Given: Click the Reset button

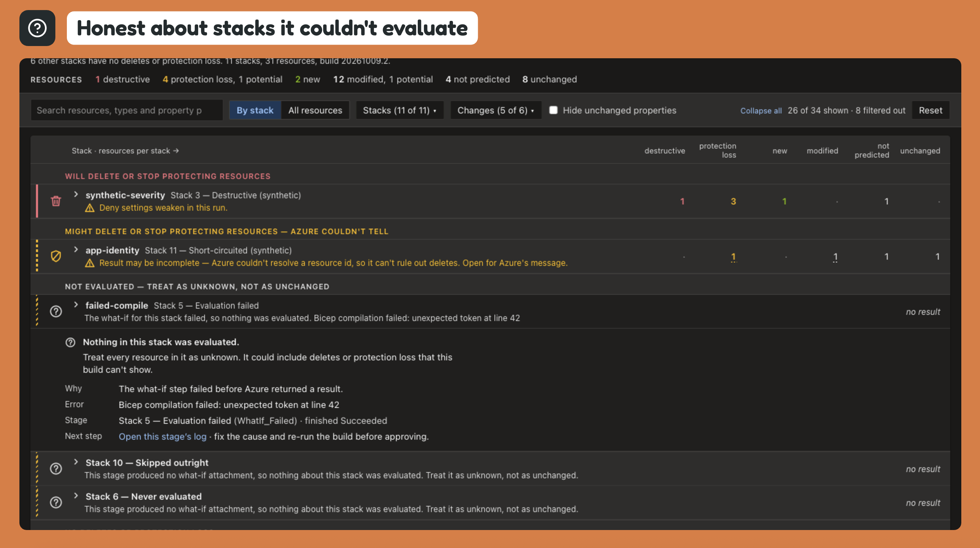Looking at the screenshot, I should pyautogui.click(x=930, y=110).
